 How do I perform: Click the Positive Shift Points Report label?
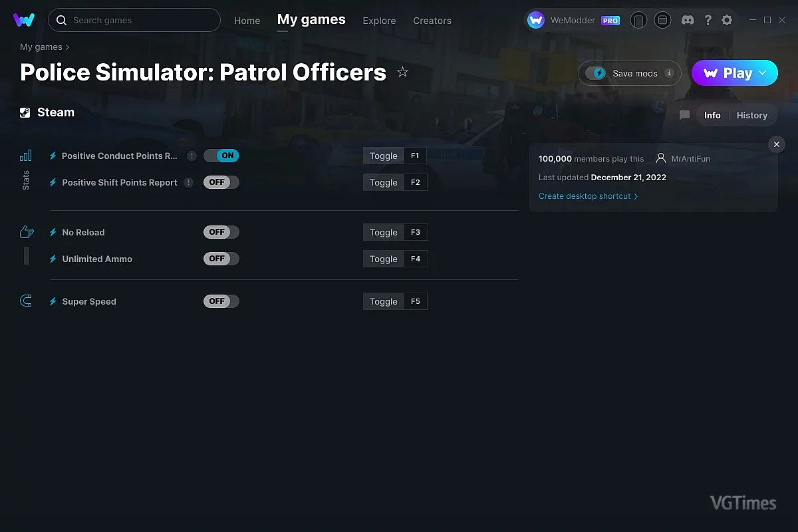click(x=120, y=182)
